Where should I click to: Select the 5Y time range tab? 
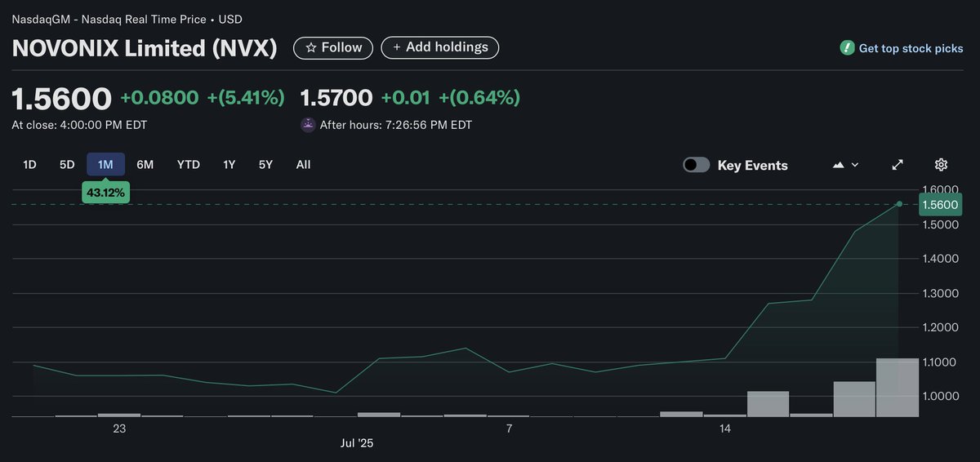(x=265, y=165)
